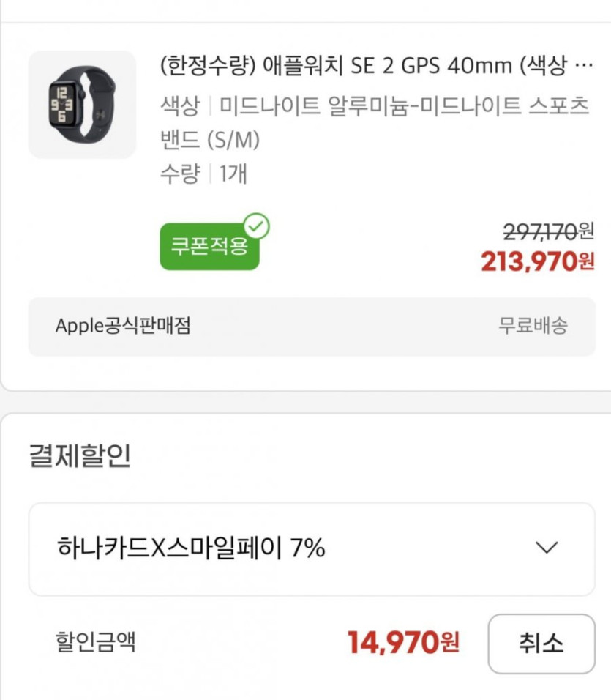Visit the Apple공식판매점 seller link
The height and width of the screenshot is (700, 611).
pos(123,326)
